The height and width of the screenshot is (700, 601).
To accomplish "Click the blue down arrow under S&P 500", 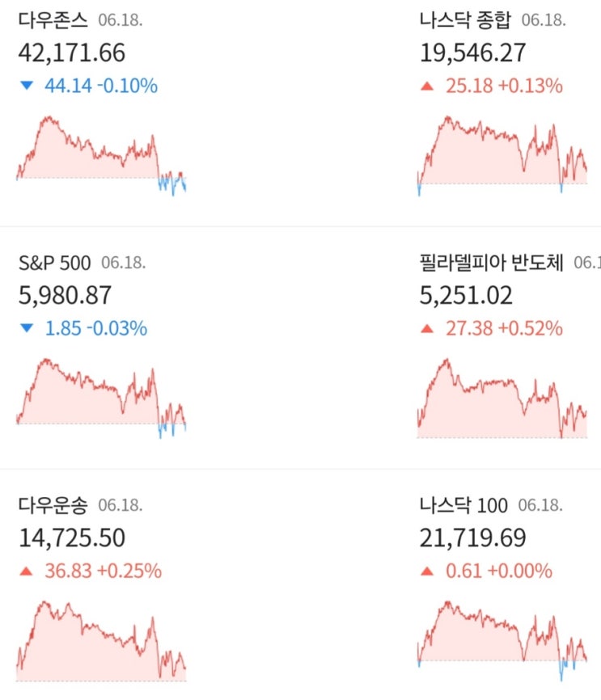I will 27,328.
